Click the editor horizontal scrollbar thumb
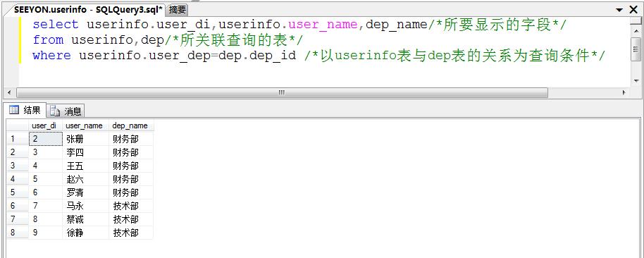Image resolution: width=644 pixels, height=258 pixels. tap(282, 93)
